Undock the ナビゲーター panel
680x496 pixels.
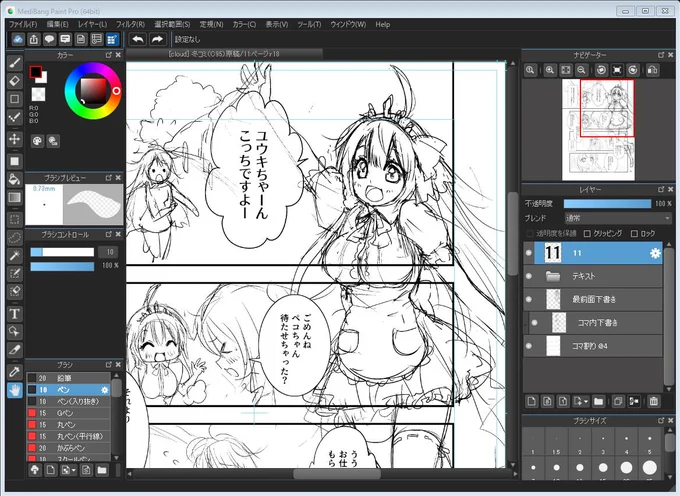coord(661,55)
